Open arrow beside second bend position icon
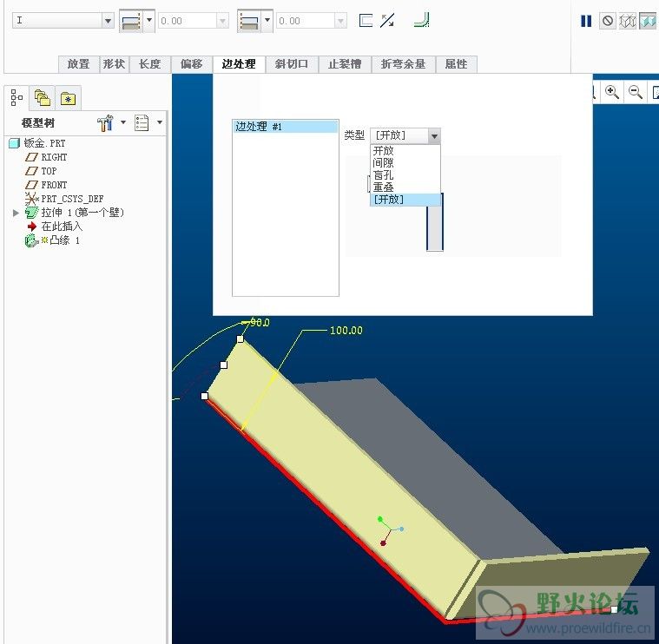659x644 pixels. coord(267,21)
